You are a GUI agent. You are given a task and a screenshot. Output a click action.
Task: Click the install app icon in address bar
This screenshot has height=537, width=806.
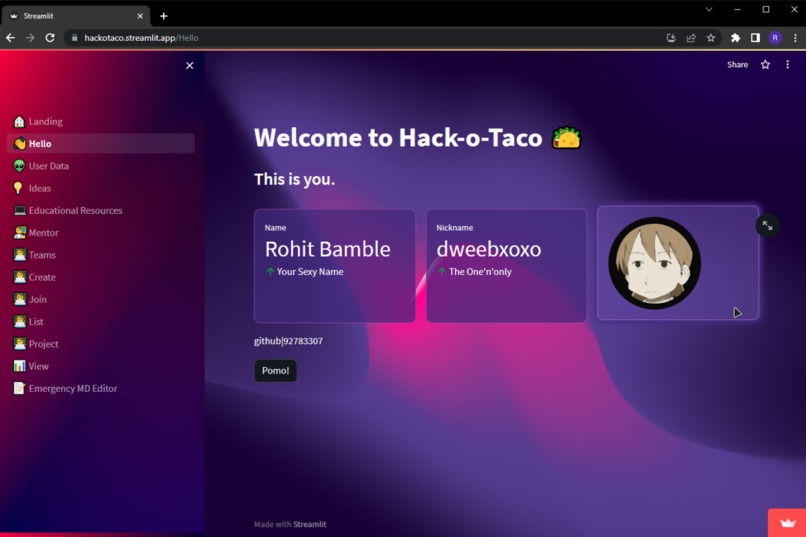(x=671, y=38)
